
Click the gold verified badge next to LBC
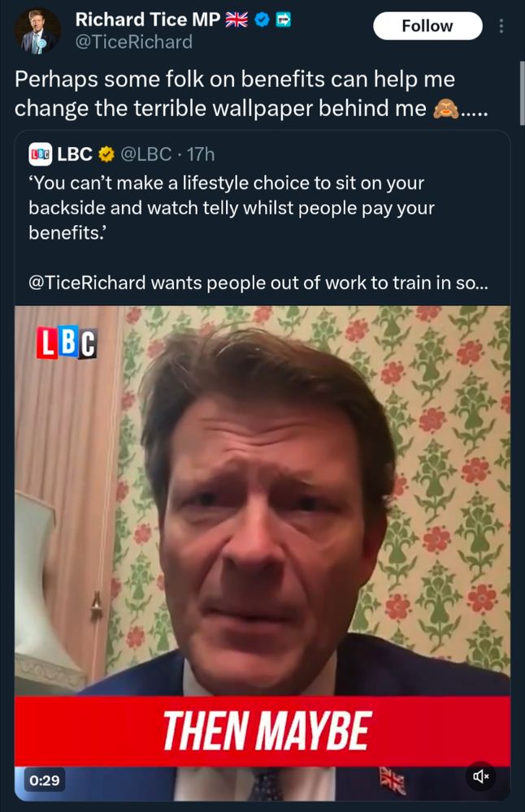coord(106,153)
